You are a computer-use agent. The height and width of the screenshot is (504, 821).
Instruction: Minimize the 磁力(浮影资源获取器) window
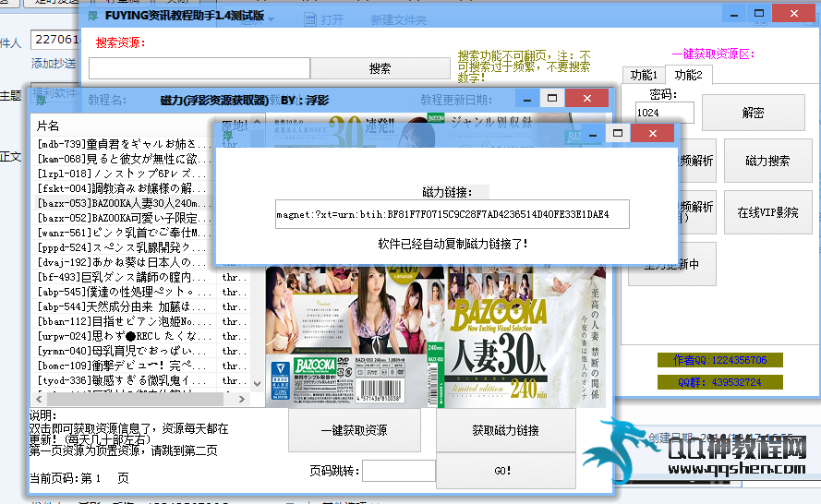(x=527, y=99)
